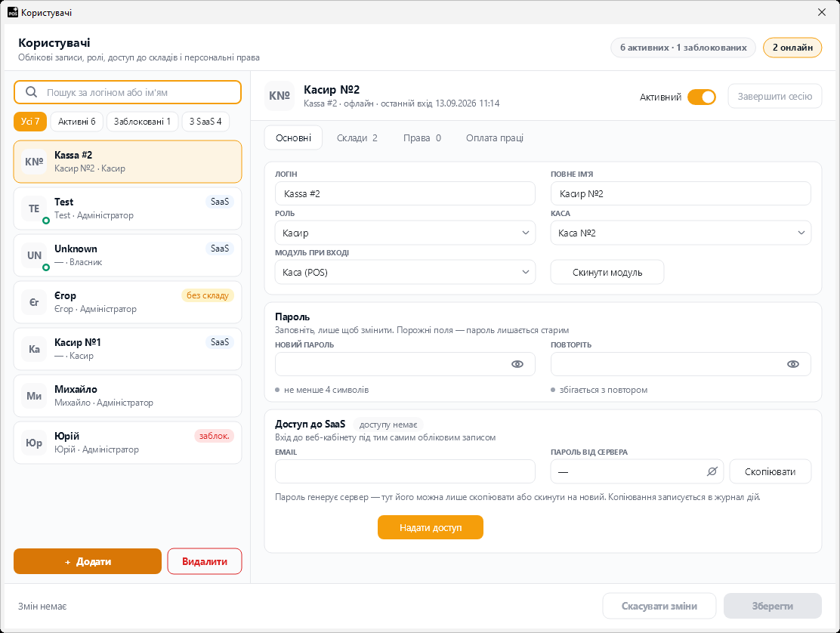Open the Роль dropdown

[x=405, y=233]
